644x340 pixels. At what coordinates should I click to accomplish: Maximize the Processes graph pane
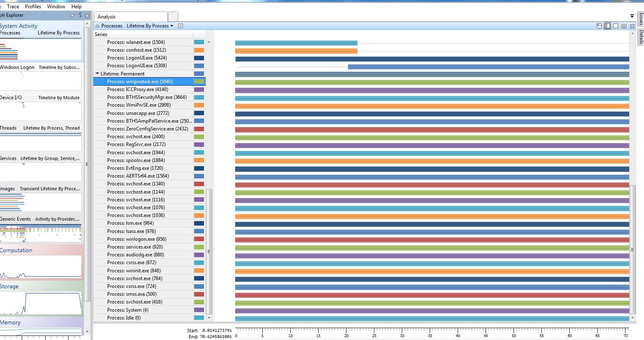(x=624, y=26)
